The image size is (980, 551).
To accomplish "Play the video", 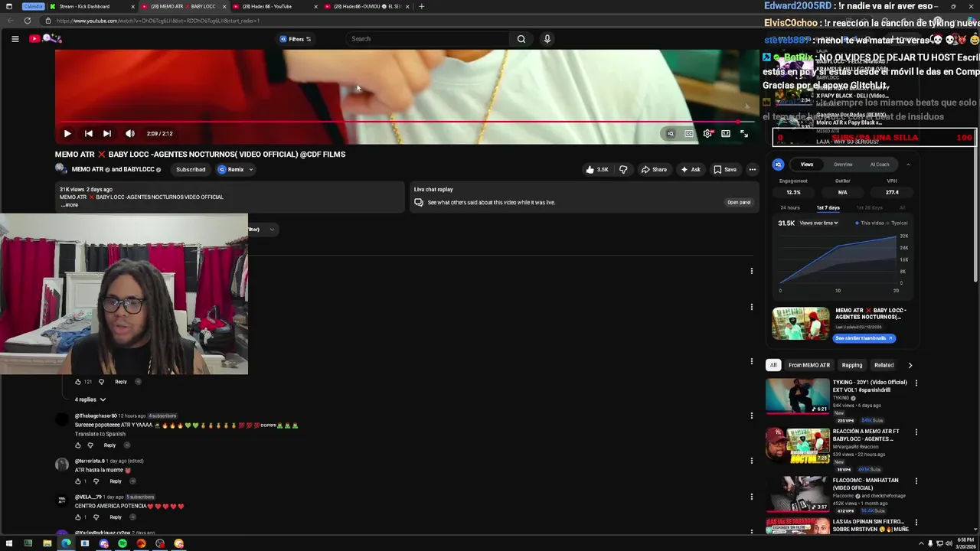I will click(67, 133).
